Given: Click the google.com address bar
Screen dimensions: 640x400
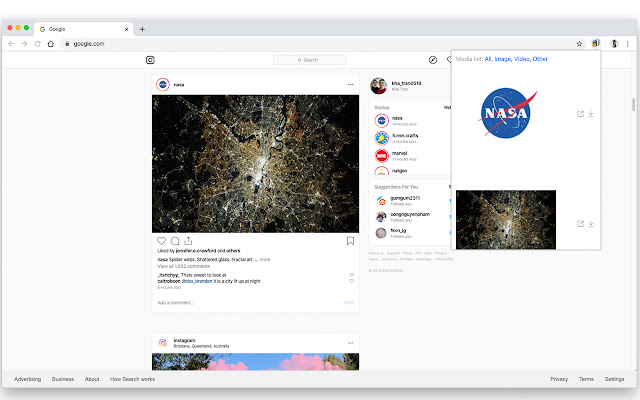Looking at the screenshot, I should tap(318, 44).
